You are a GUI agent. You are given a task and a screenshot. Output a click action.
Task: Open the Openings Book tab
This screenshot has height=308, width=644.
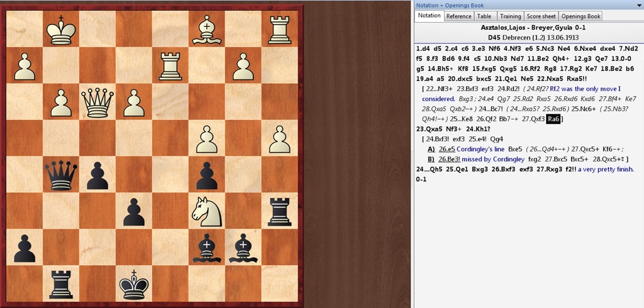click(580, 16)
